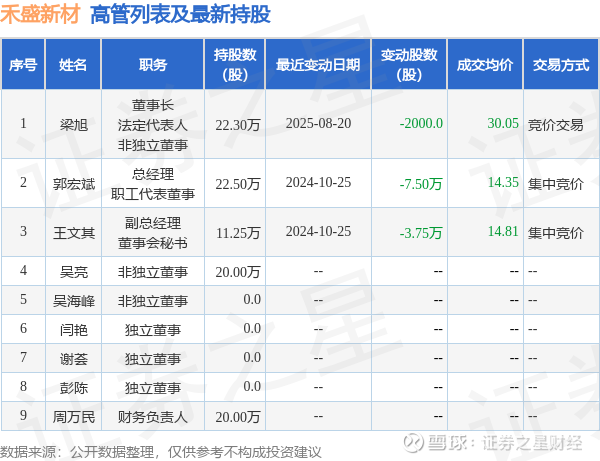
Task: Click the name 吴亮
Action: tap(73, 272)
